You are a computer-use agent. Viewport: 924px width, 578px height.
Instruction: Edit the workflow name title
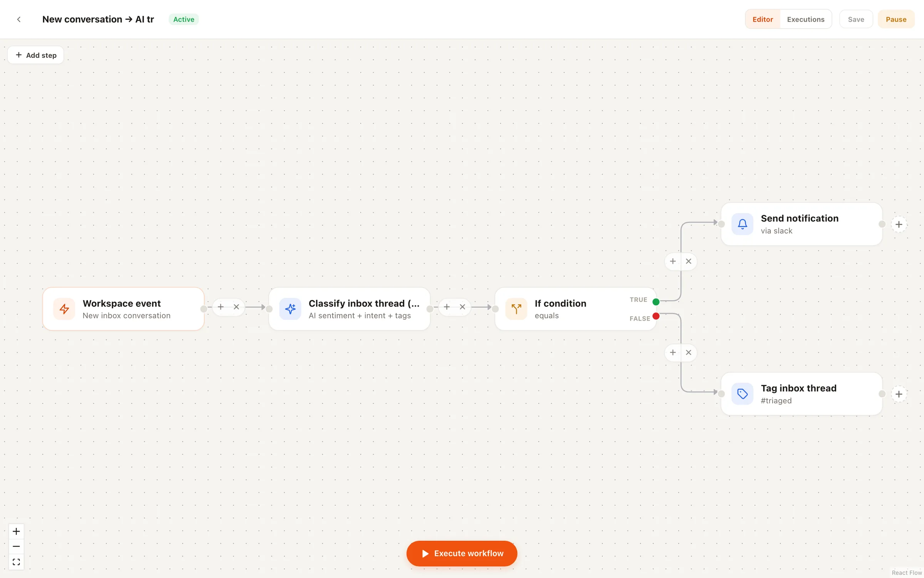point(98,19)
